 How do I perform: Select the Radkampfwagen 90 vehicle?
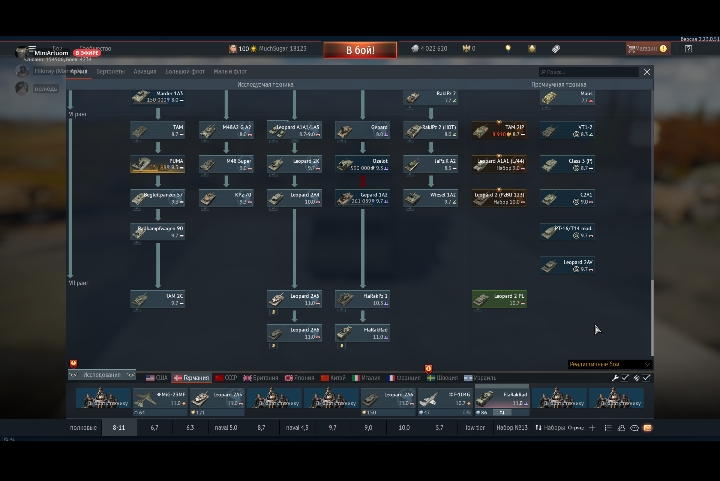158,232
